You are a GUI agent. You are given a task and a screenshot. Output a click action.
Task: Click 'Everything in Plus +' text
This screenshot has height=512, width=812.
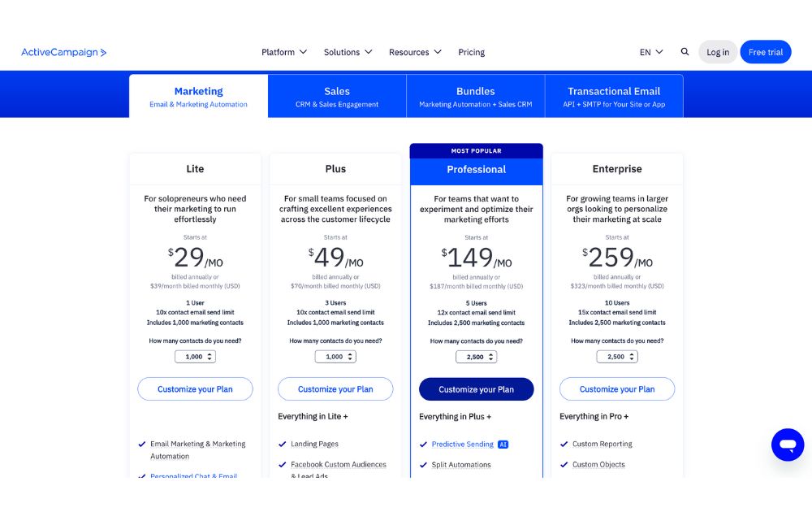click(x=456, y=417)
